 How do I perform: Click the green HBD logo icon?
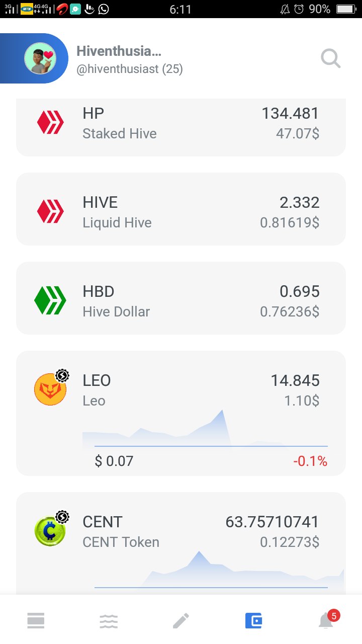click(50, 300)
